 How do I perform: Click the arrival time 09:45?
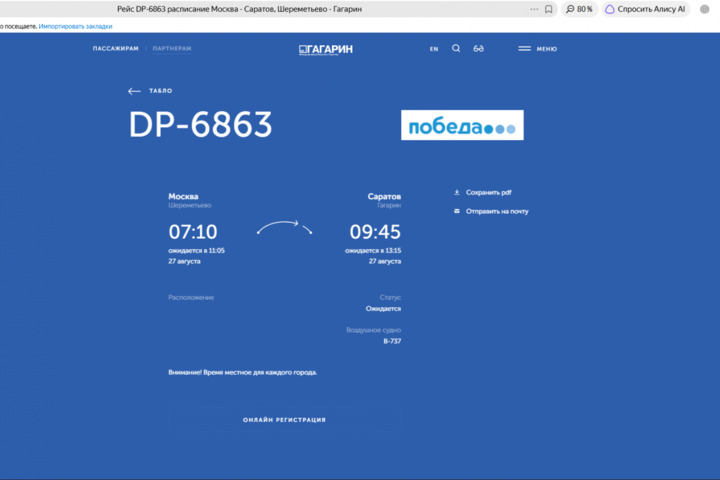(375, 232)
